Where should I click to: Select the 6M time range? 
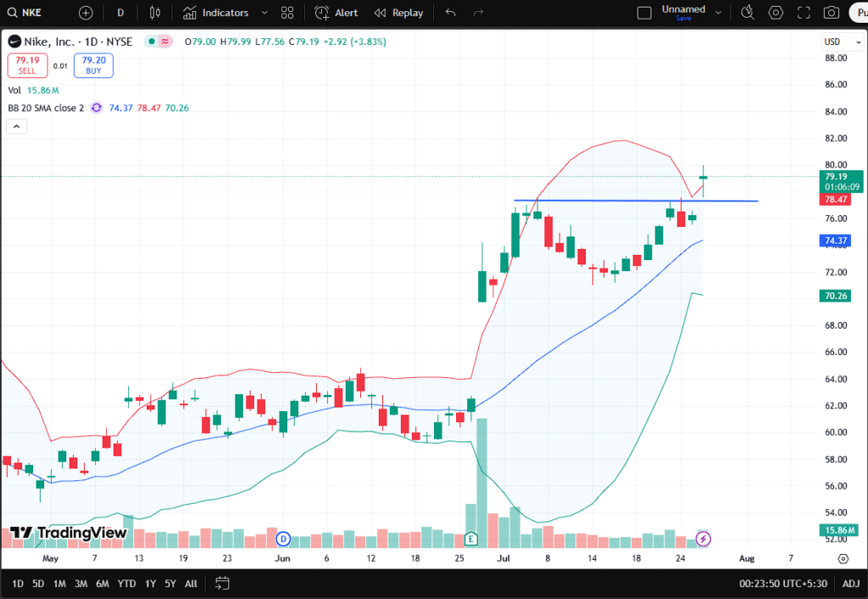pos(103,584)
